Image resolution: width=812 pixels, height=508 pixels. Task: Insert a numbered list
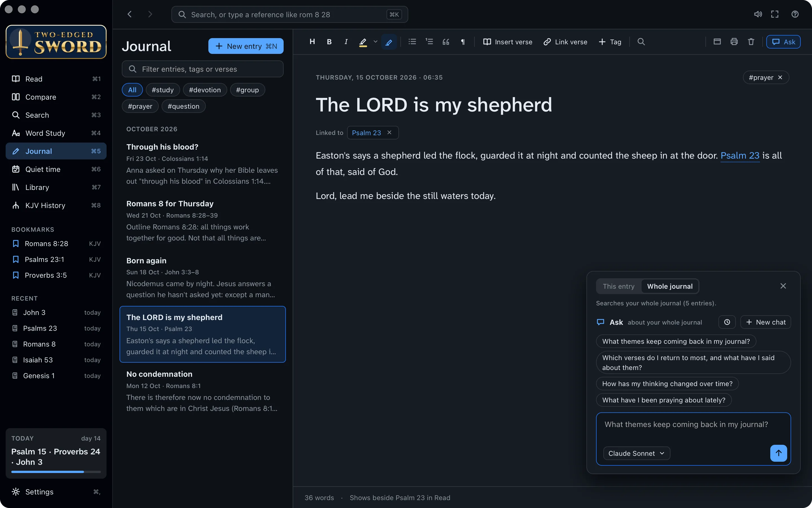point(429,42)
